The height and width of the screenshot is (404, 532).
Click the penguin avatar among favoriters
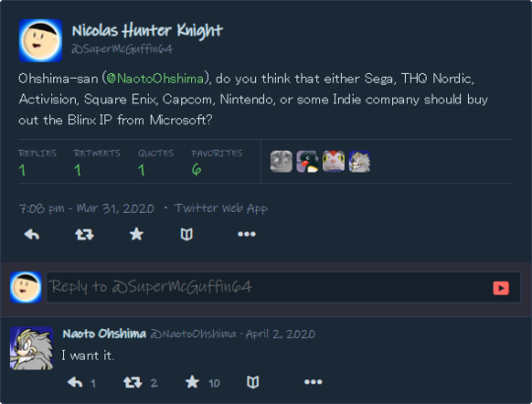(x=307, y=162)
